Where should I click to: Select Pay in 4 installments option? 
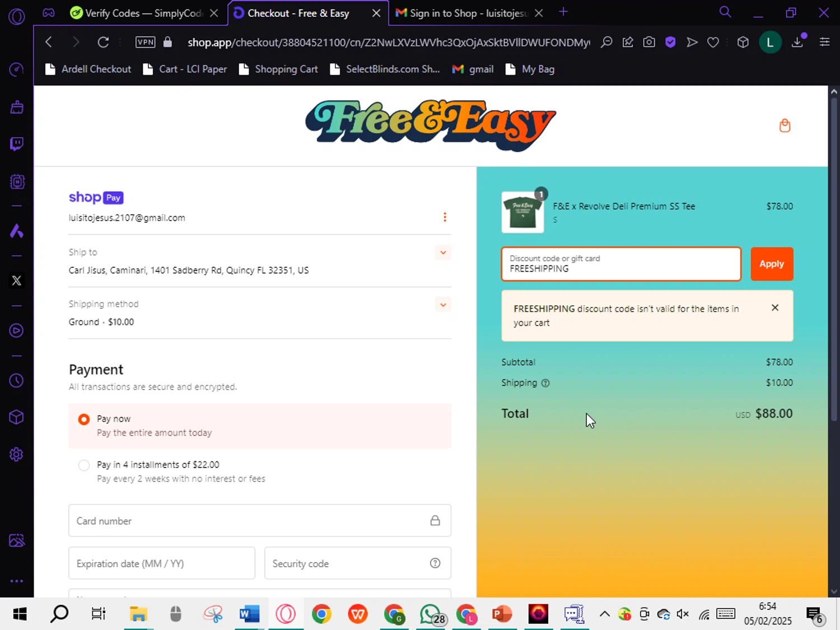pyautogui.click(x=84, y=465)
